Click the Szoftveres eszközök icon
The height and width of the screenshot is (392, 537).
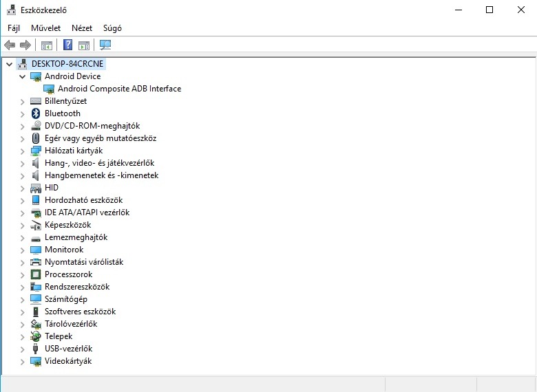click(36, 312)
